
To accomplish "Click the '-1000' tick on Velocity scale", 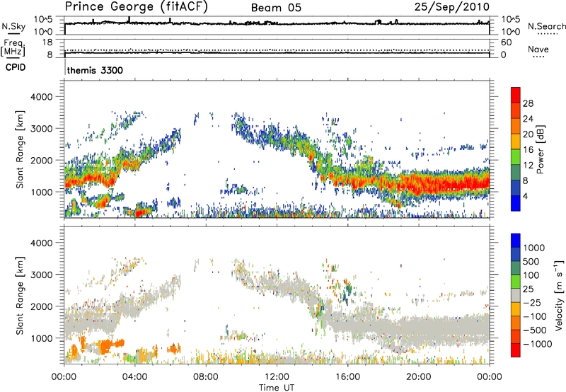I will [538, 344].
